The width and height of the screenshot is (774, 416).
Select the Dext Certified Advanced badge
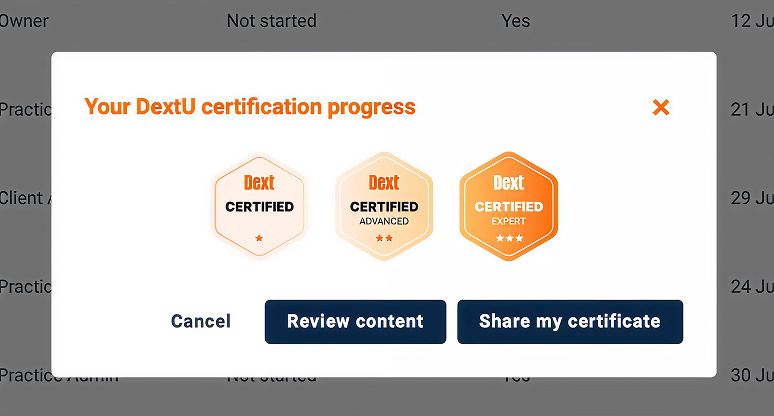(384, 206)
